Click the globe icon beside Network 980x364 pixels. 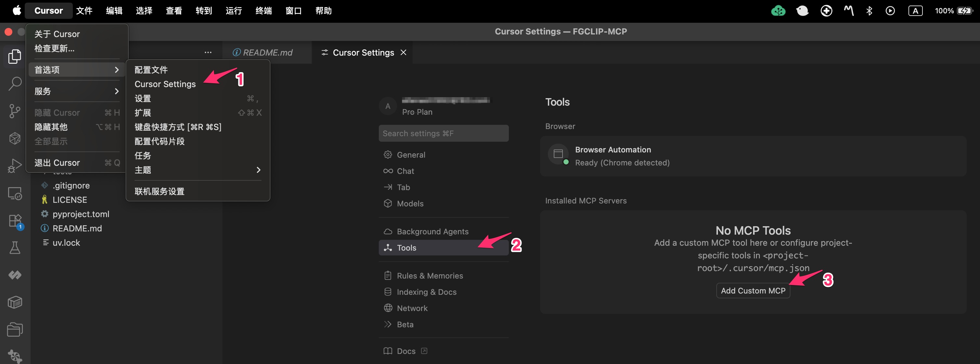point(388,308)
